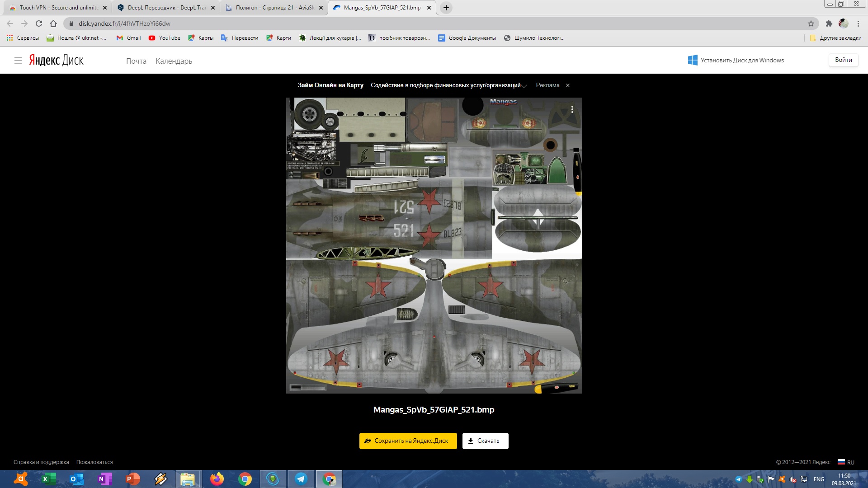
Task: Go to Календарь in Yandex header
Action: click(174, 61)
